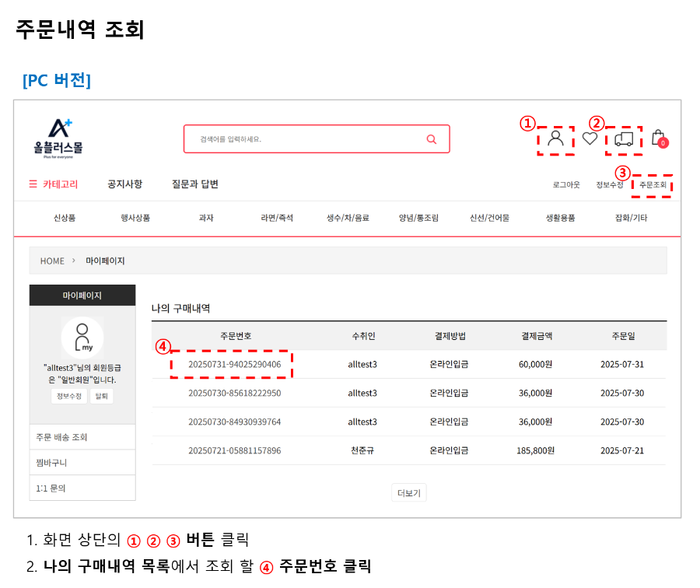Open order 20250721-05881157896
Image resolution: width=700 pixels, height=588 pixels.
234,450
